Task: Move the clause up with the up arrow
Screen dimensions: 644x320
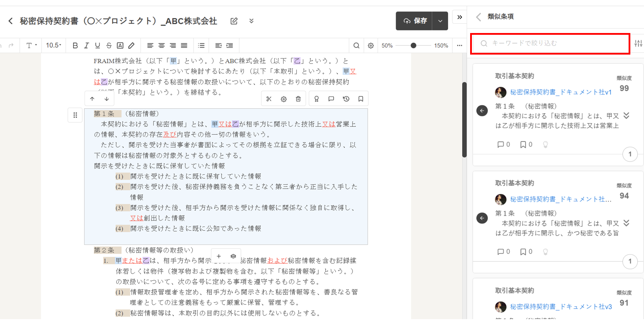Action: coord(92,99)
